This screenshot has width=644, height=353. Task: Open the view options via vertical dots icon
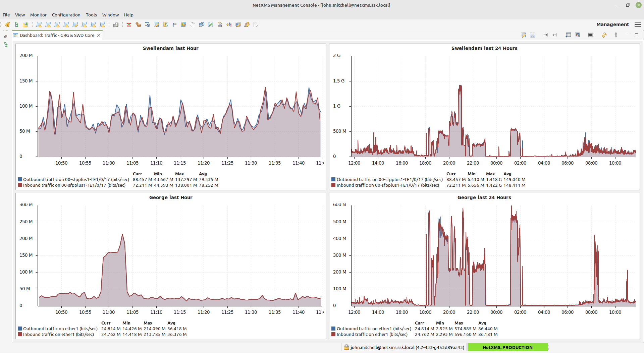(x=616, y=35)
